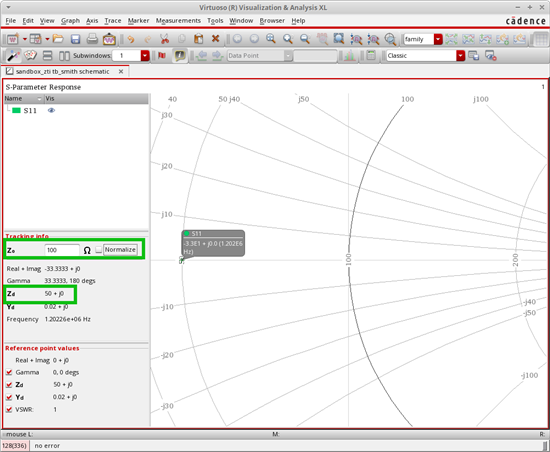The height and width of the screenshot is (452, 550).
Task: Click the tracking Gamma value 33.3333, 180 degs
Action: [70, 281]
